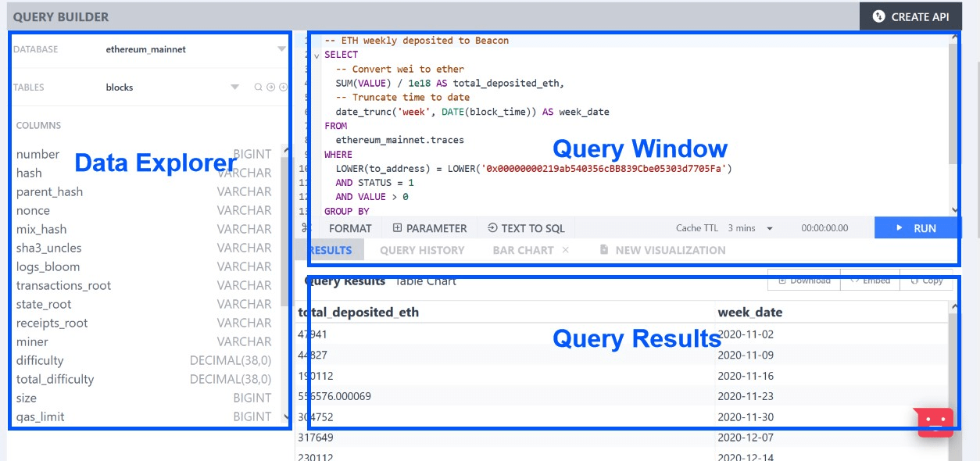Open the CREATE API panel
This screenshot has height=461, width=980.
click(x=910, y=16)
